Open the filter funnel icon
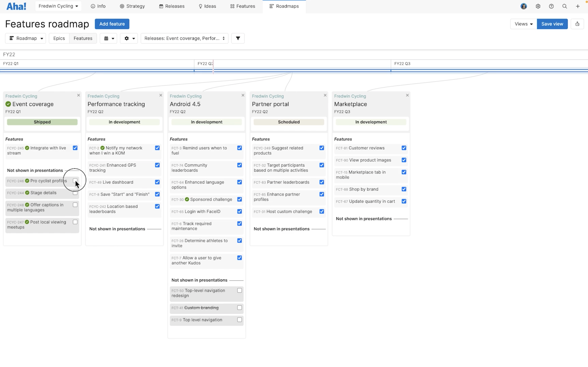The image size is (588, 367). point(238,38)
